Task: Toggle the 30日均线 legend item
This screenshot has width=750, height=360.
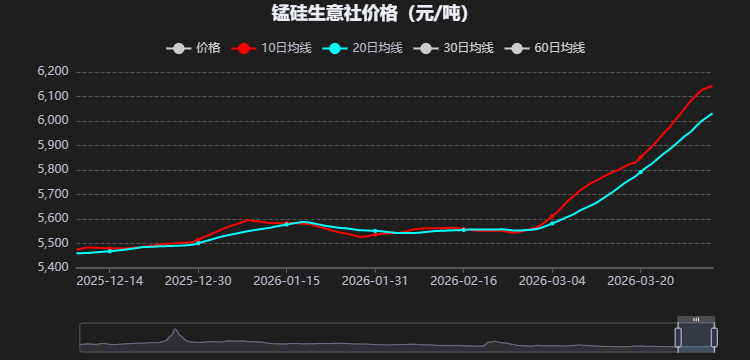Action: click(453, 48)
